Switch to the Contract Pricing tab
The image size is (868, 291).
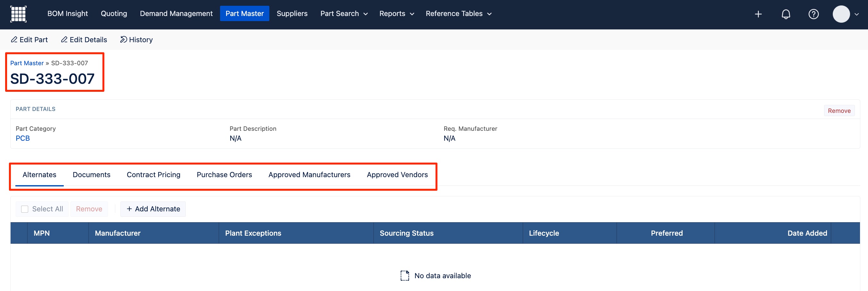point(153,175)
